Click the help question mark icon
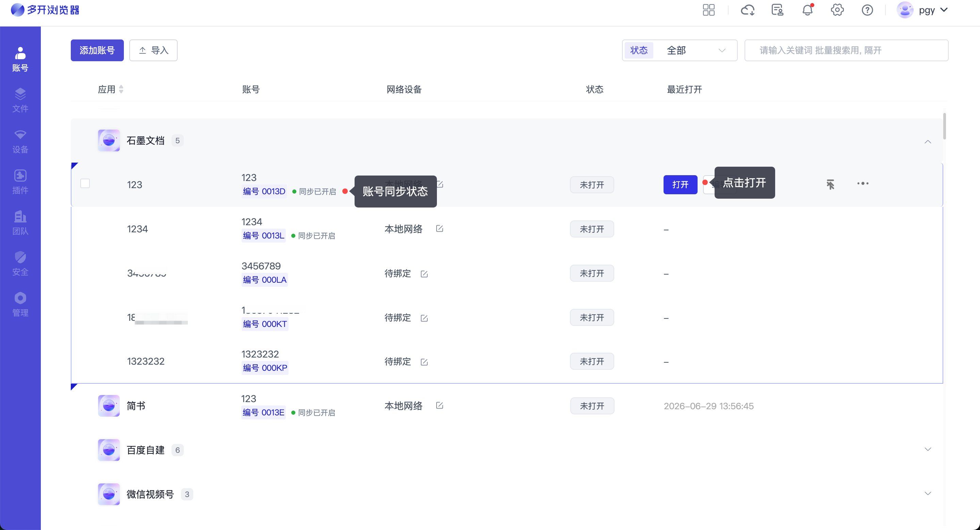The image size is (980, 530). coord(867,10)
